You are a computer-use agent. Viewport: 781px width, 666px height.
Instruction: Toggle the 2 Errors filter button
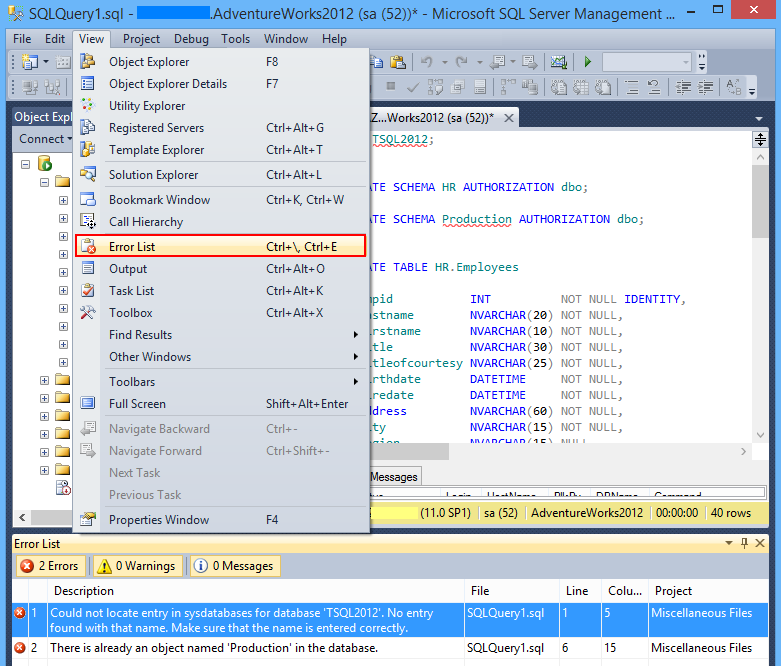coord(50,566)
